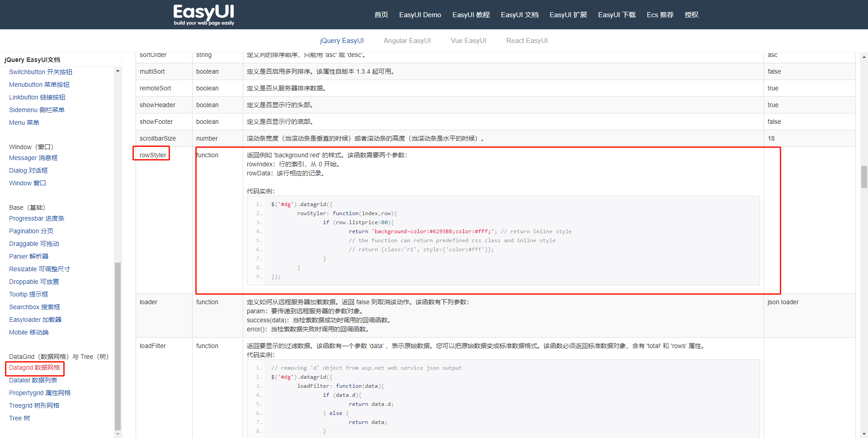Open the Treegrid 树形网格 sidebar link
Viewport: 868px width, 438px height.
coord(34,405)
